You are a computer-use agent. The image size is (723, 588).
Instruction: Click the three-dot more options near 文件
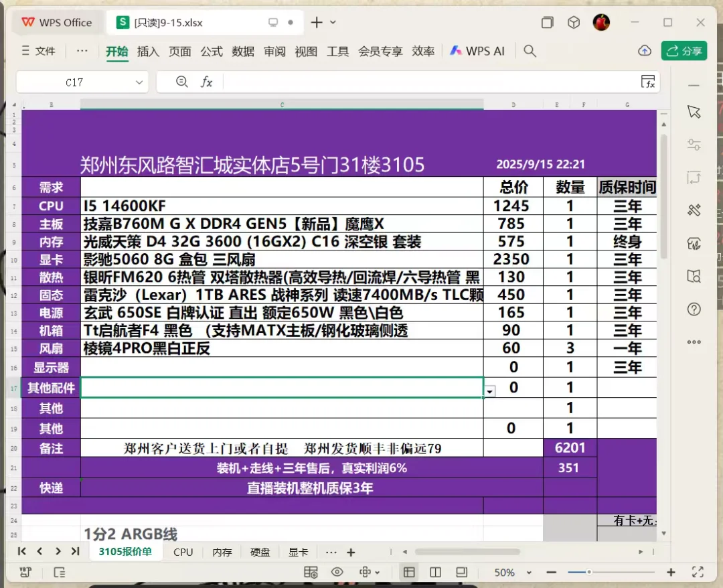pos(82,51)
